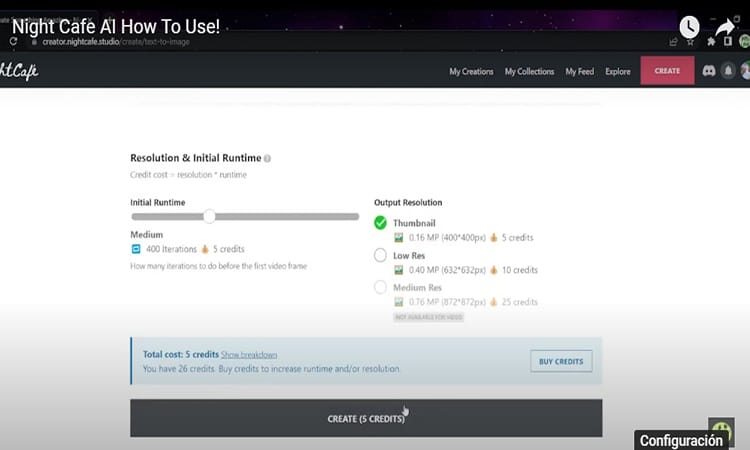
Task: Open the Explore page
Action: pyautogui.click(x=618, y=71)
